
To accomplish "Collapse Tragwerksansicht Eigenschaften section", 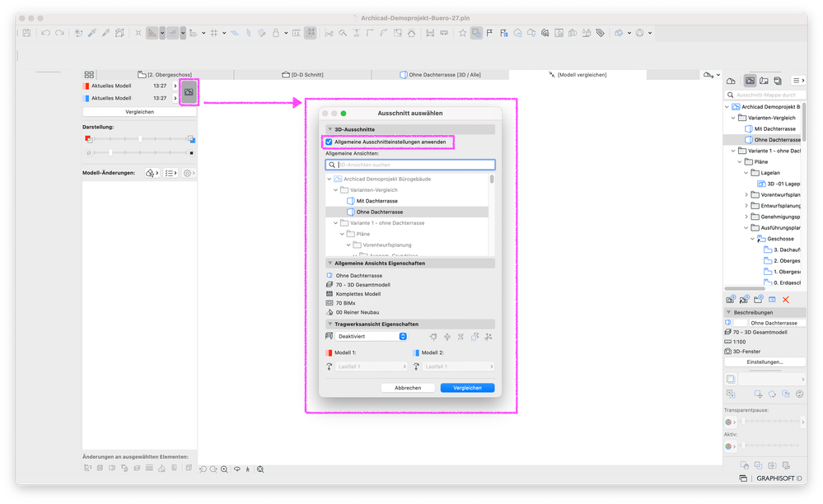I will [330, 324].
